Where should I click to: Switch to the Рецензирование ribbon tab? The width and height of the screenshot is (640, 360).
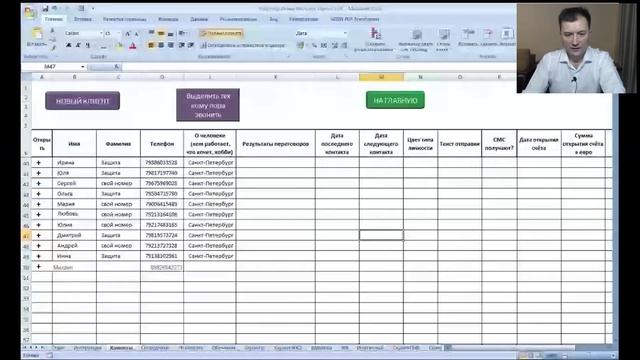point(238,19)
